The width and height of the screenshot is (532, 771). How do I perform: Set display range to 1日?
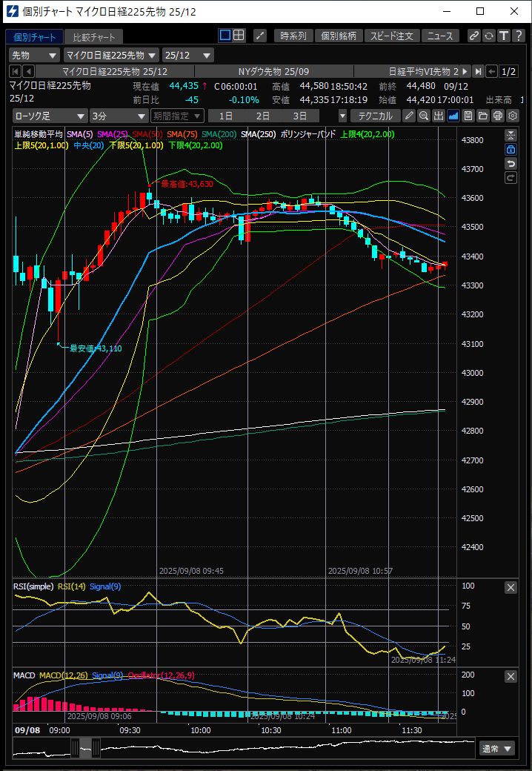[226, 116]
